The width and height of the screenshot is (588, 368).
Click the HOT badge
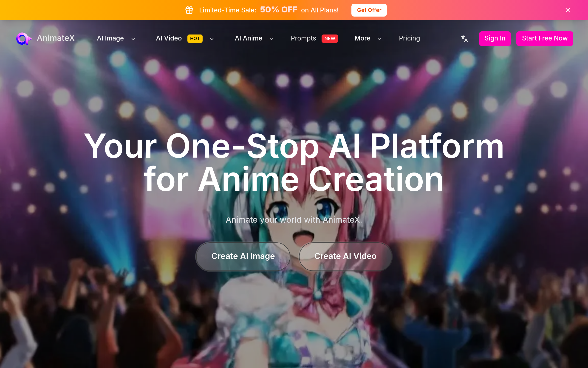pos(195,38)
